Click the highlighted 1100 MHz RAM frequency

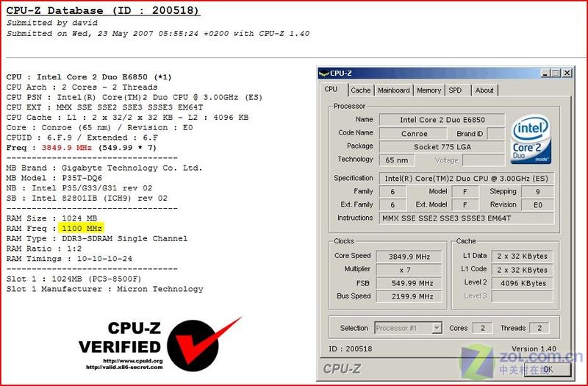pos(82,228)
